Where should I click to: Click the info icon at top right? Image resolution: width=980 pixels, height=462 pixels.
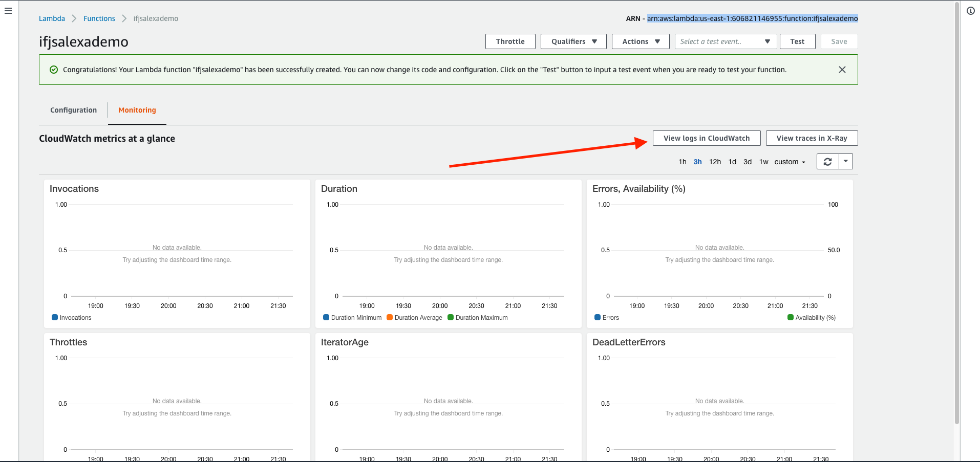point(970,11)
